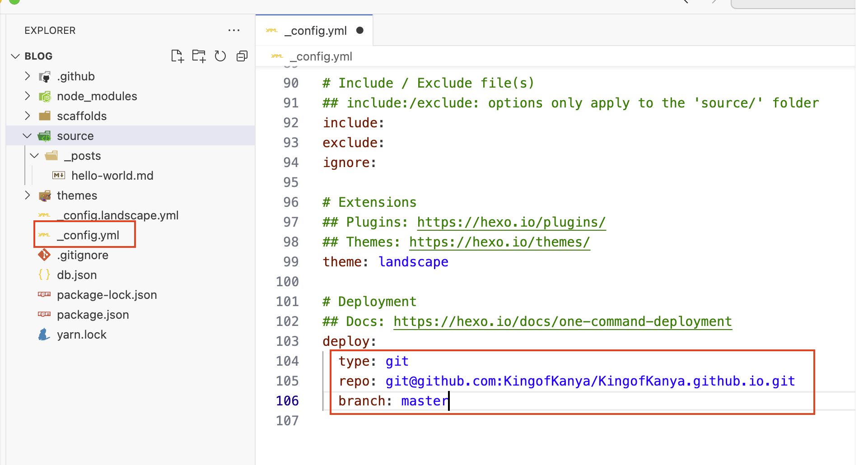Click the npm icon of package-lock.json
The width and height of the screenshot is (868, 465).
[44, 294]
